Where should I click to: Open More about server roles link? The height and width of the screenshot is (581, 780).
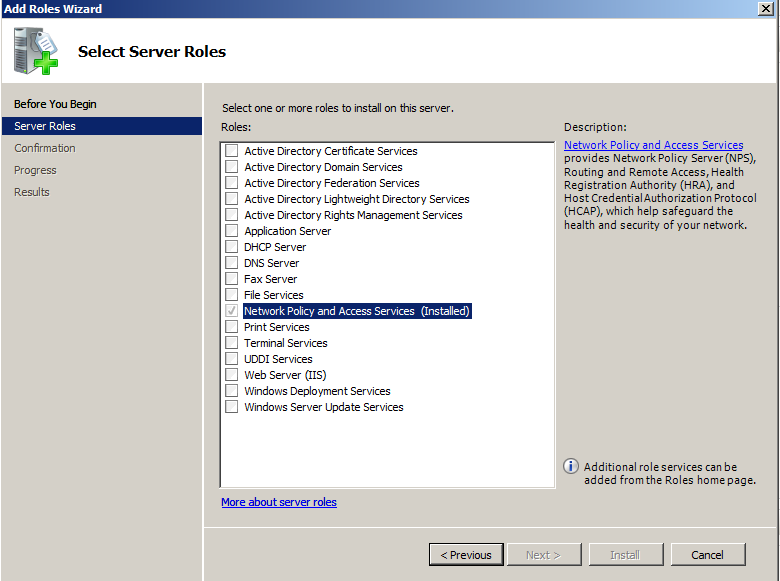279,502
